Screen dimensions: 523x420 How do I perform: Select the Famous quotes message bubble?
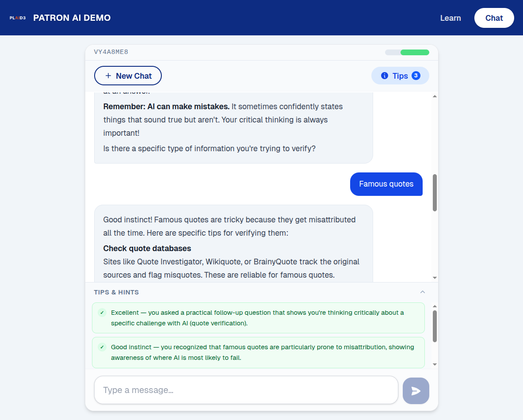(x=386, y=184)
